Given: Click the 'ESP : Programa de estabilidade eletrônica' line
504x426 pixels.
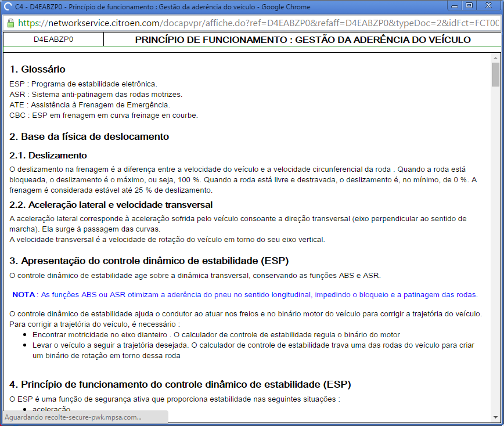Looking at the screenshot, I should [83, 84].
